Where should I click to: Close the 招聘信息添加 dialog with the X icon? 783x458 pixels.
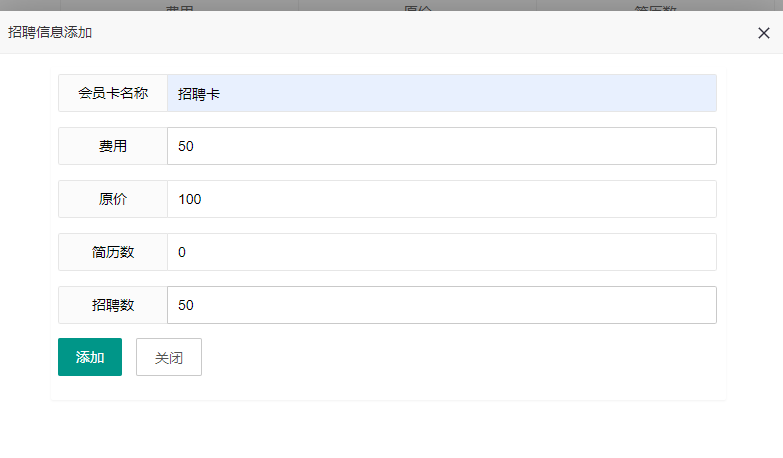[x=764, y=33]
